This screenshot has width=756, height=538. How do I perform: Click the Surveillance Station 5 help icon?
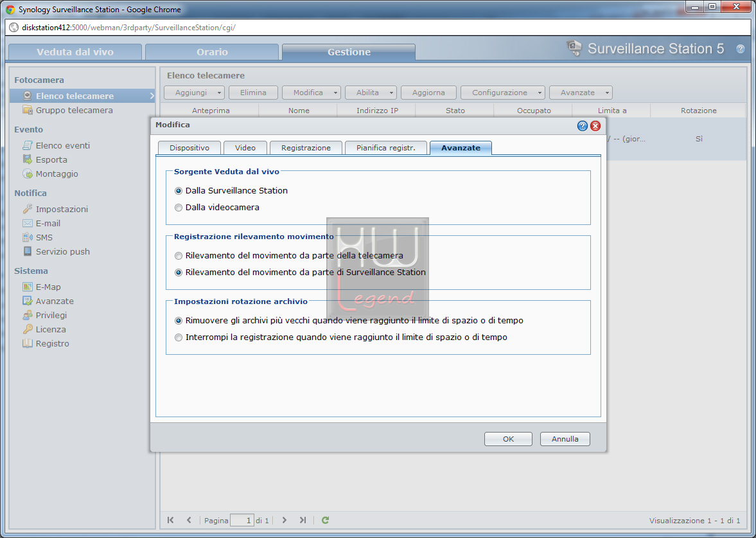click(x=741, y=49)
